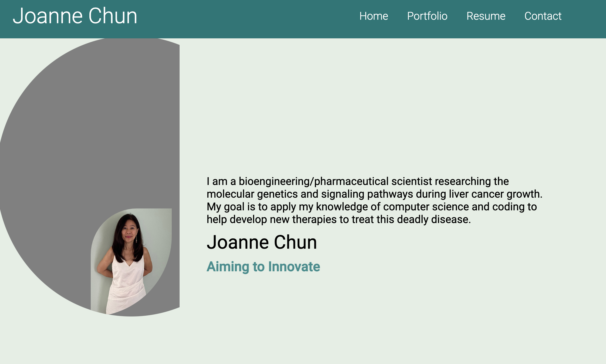Click the phrase liver cancer growth
Viewport: 606px width, 364px height.
coord(495,194)
